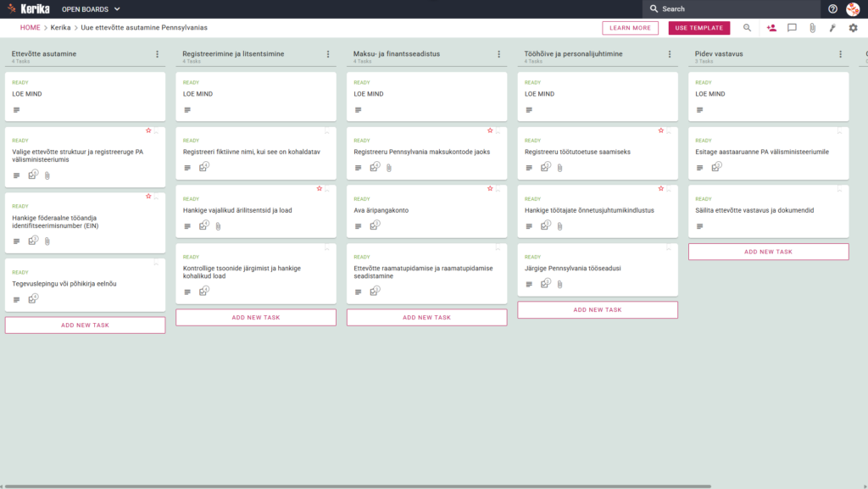Open the board attachments paperclip icon
This screenshot has height=489, width=868.
[x=813, y=28]
